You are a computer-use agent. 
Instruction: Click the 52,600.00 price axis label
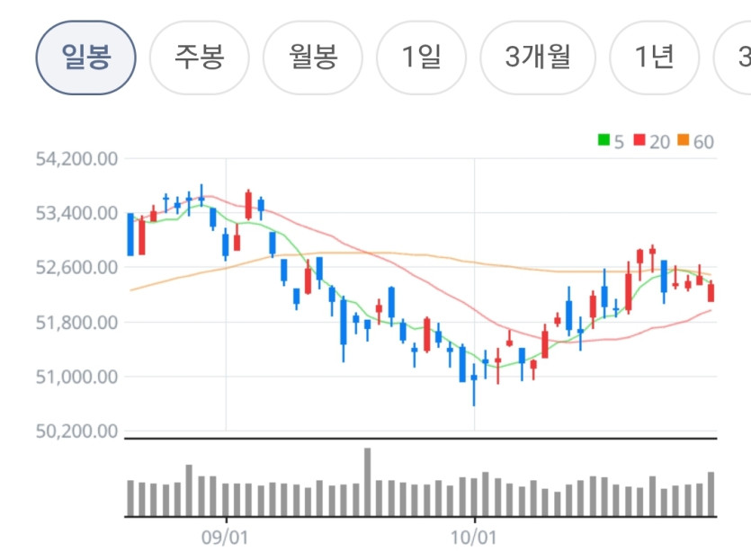76,268
